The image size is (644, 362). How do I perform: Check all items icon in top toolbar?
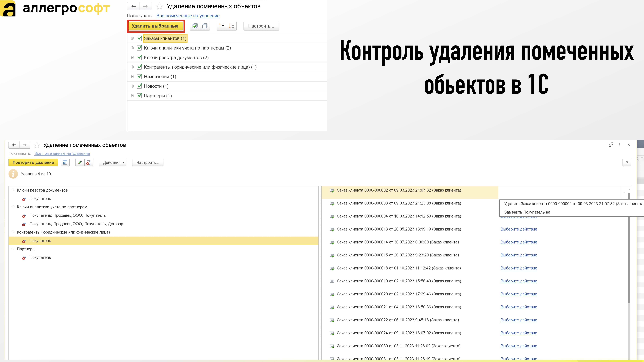(195, 26)
